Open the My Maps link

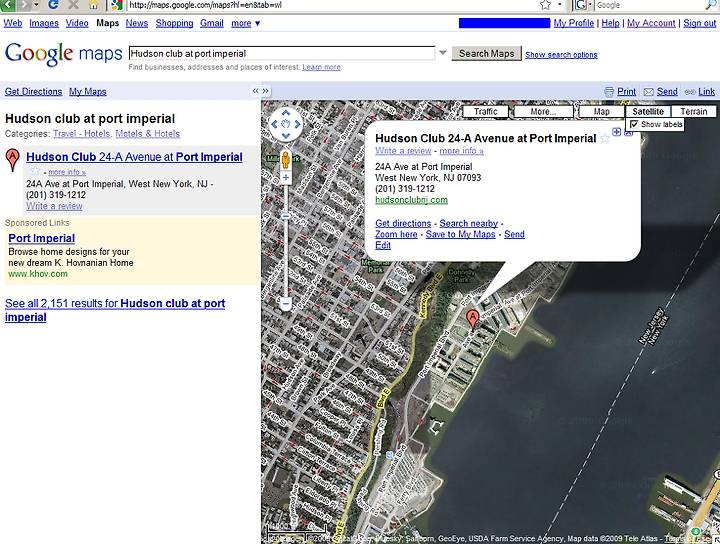(88, 91)
